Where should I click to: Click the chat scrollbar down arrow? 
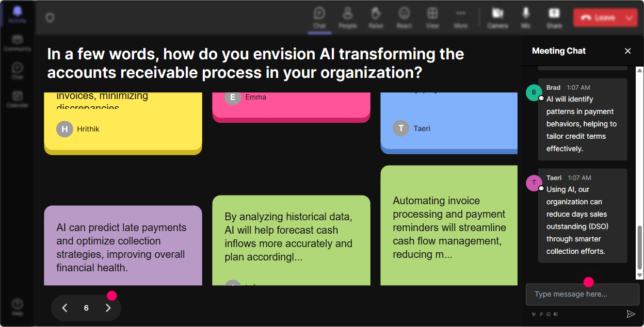click(x=640, y=276)
